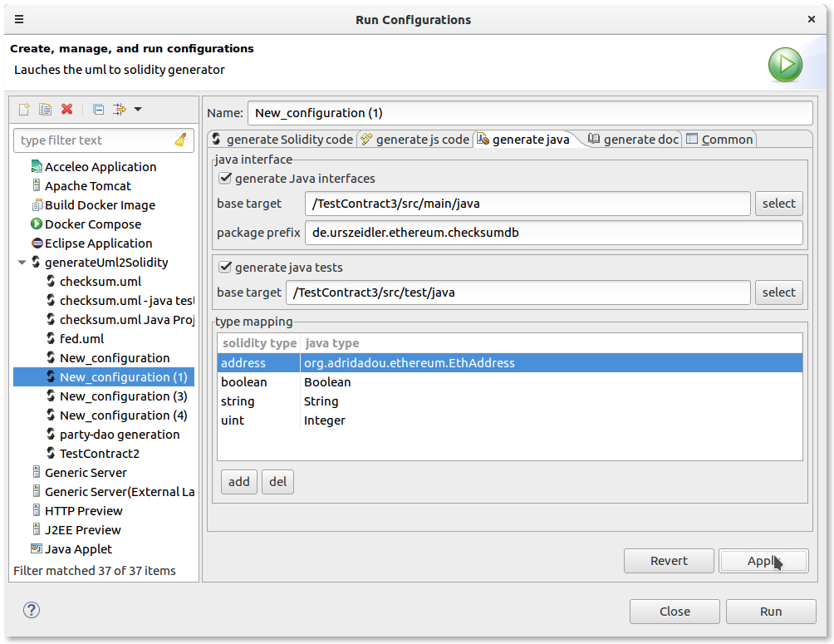Click the Java Applet icon
This screenshot has width=834, height=644.
[37, 548]
